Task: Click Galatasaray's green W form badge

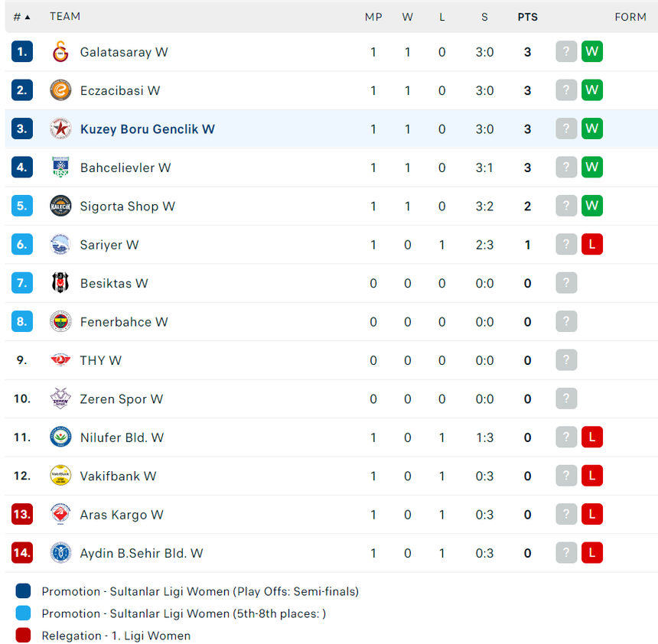Action: [591, 52]
